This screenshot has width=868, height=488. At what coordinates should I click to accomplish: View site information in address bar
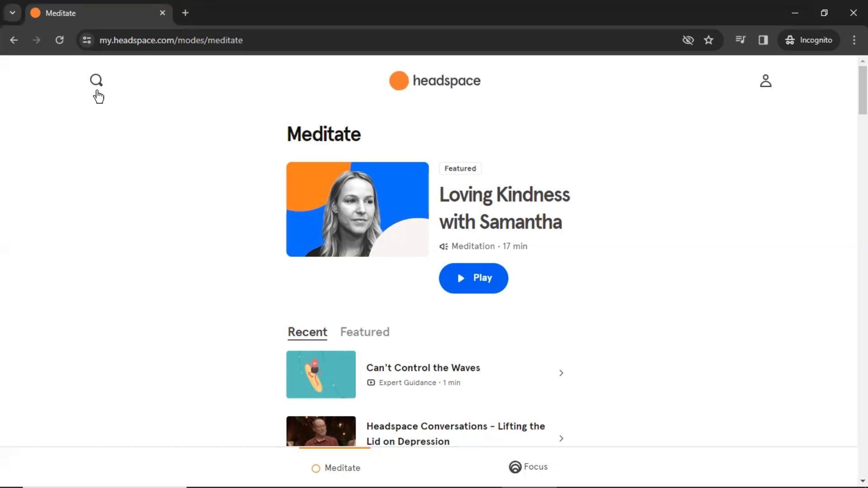click(x=87, y=40)
